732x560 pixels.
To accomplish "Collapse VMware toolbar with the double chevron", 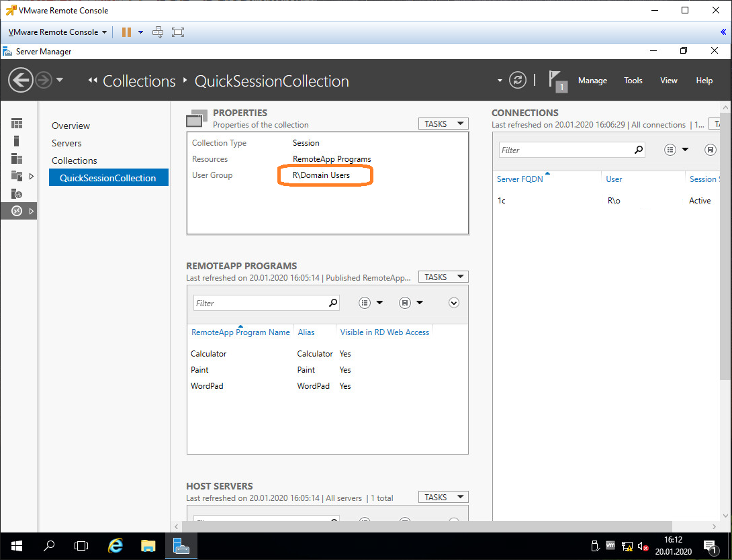I will click(723, 32).
